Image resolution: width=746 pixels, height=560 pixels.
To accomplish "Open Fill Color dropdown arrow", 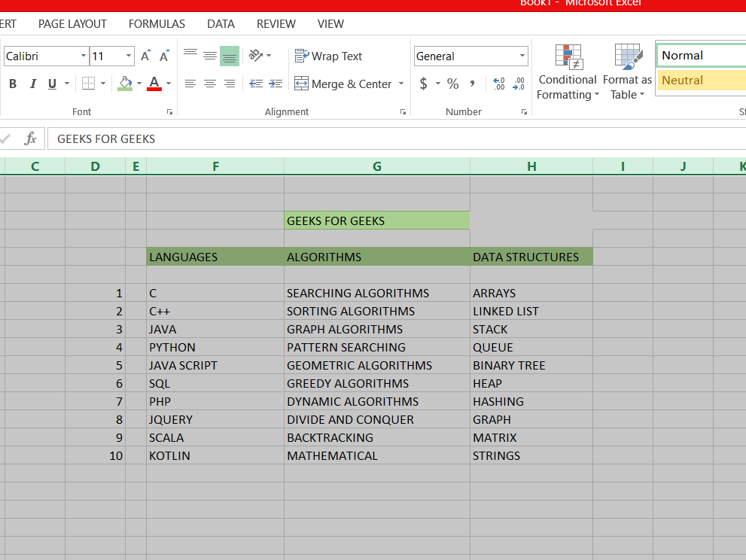I will 139,84.
